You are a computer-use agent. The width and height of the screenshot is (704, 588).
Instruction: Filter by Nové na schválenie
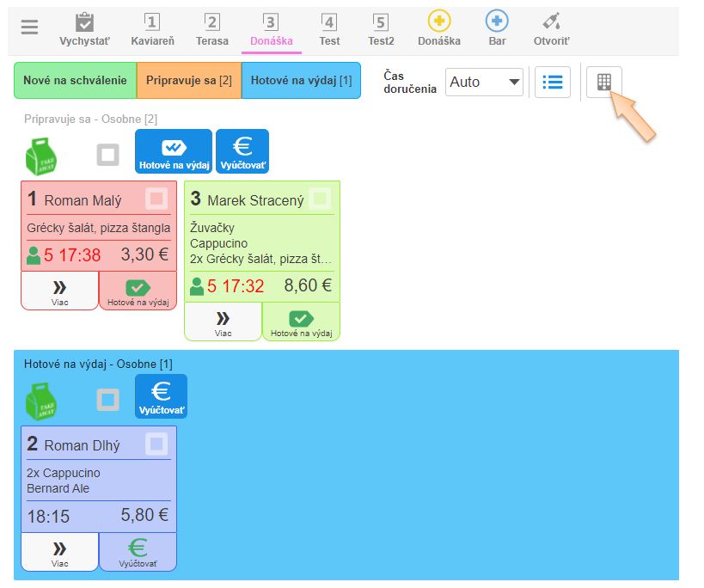tap(76, 80)
